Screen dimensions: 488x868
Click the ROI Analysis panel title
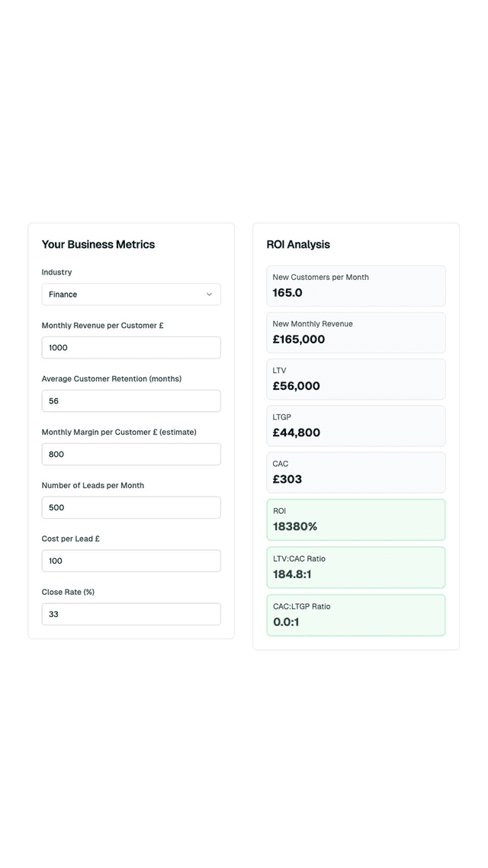(298, 244)
